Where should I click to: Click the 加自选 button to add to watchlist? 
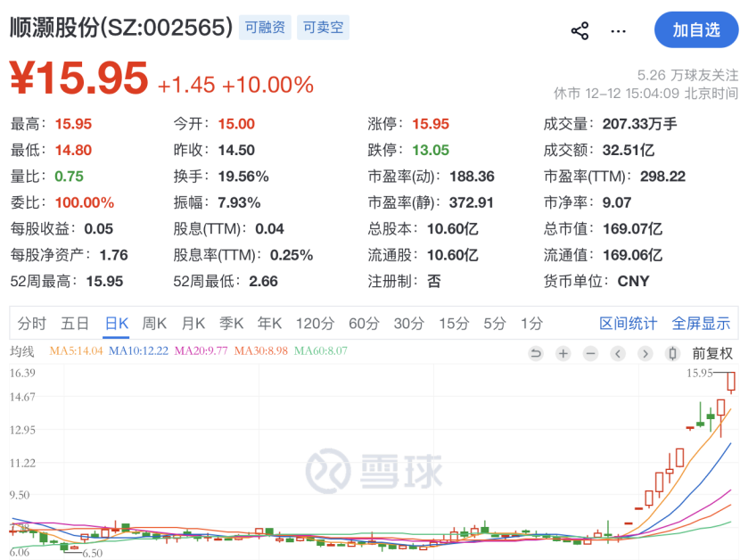point(697,28)
